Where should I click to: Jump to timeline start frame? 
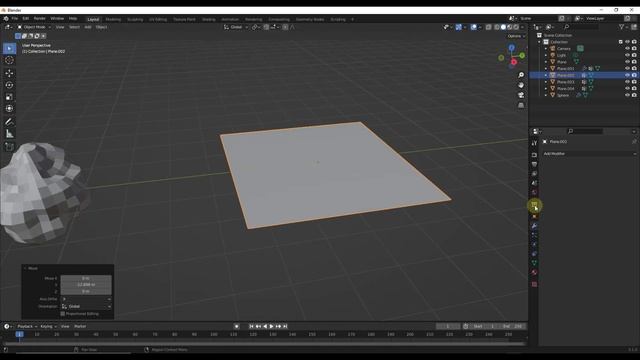pos(251,327)
